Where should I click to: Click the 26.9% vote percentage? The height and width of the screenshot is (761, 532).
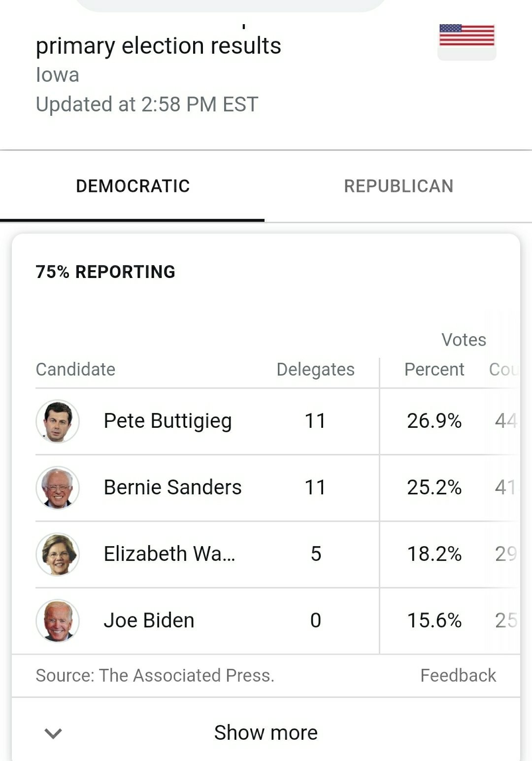tap(434, 421)
